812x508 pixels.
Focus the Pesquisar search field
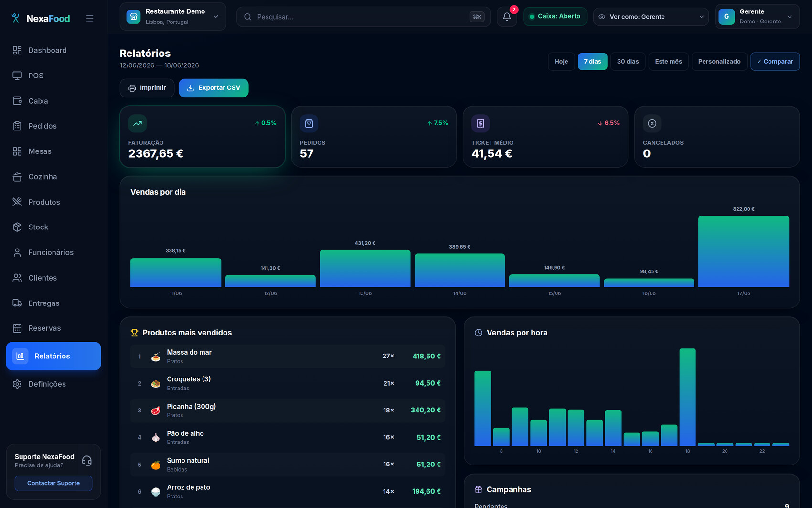pos(363,17)
